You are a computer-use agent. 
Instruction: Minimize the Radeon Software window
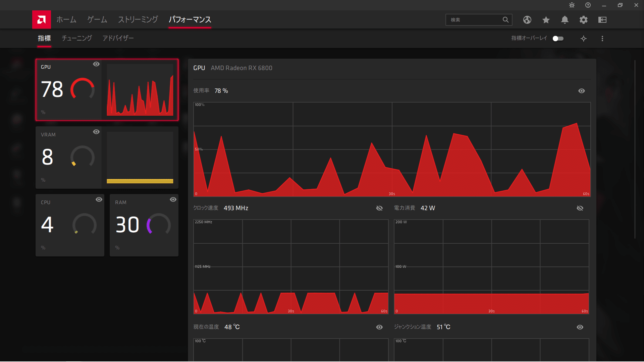pyautogui.click(x=604, y=5)
